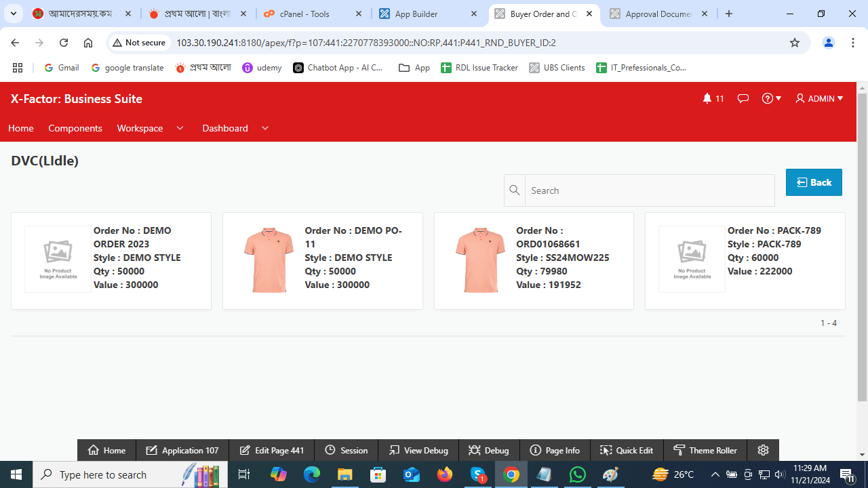The height and width of the screenshot is (488, 868).
Task: Open the feedback chat icon in header
Action: (x=743, y=98)
